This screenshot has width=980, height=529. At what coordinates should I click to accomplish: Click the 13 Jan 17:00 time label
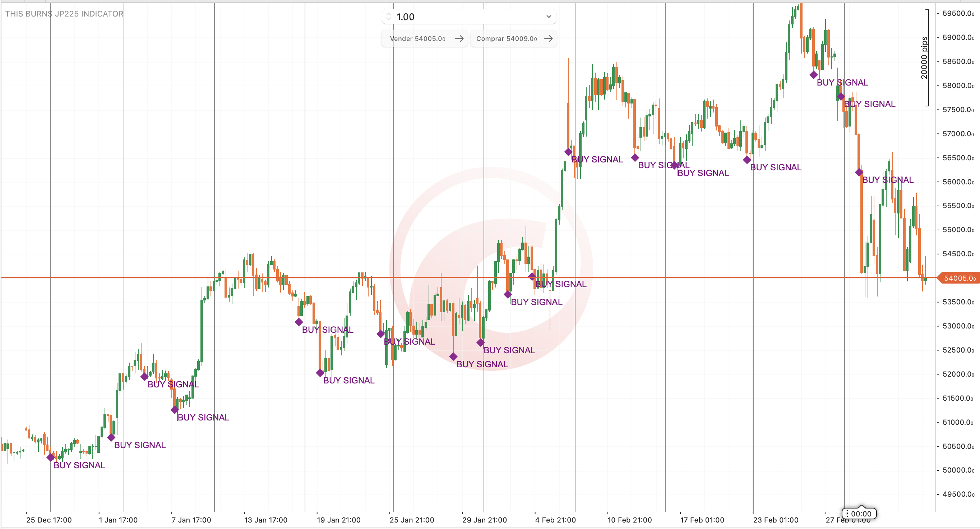[265, 520]
